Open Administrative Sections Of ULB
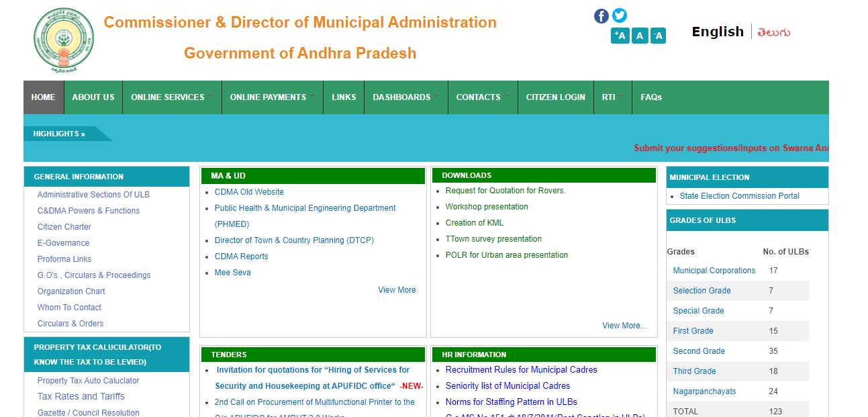Screen dimensions: 868x417 pos(93,195)
